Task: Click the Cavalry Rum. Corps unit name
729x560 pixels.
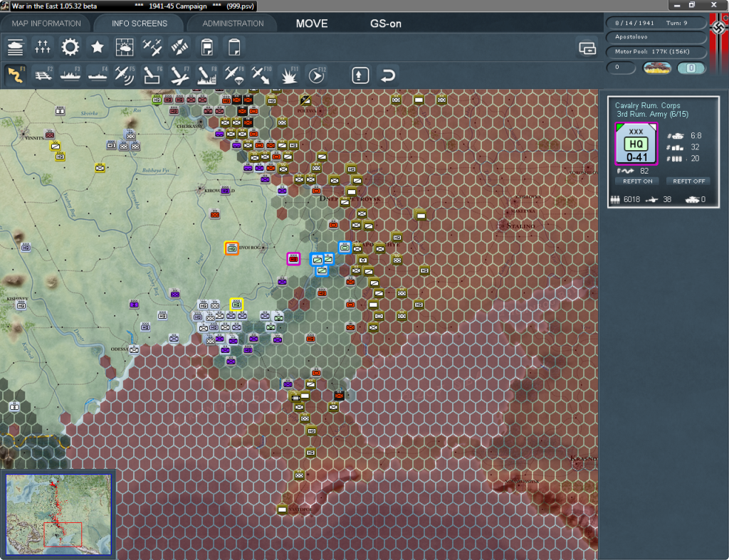Action: coord(647,105)
